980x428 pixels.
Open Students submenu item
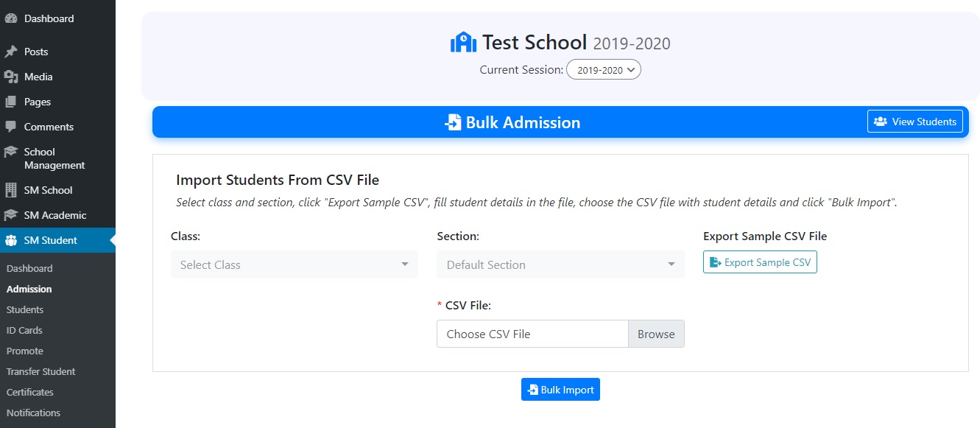click(25, 309)
